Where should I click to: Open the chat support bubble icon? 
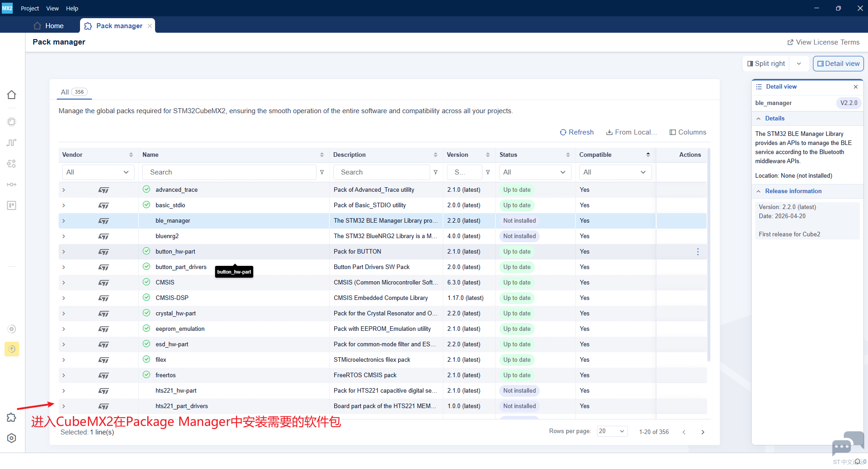tap(848, 444)
